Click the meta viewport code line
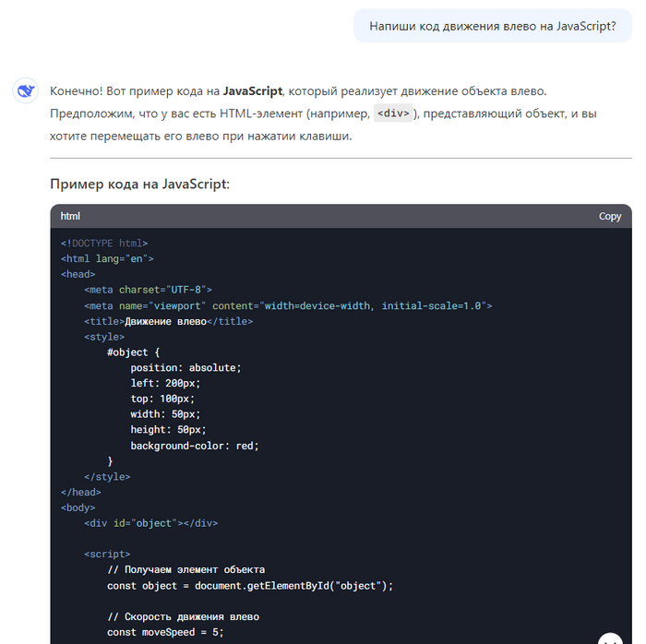The width and height of the screenshot is (646, 644). [x=288, y=306]
